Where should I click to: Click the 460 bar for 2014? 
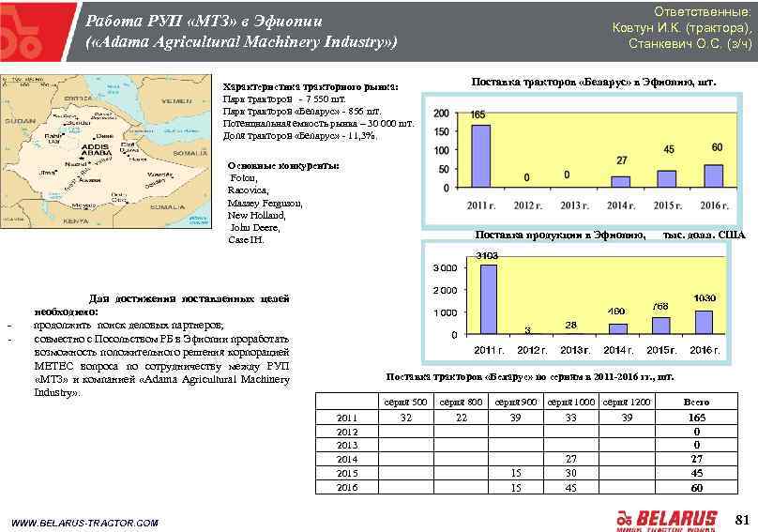pos(618,329)
